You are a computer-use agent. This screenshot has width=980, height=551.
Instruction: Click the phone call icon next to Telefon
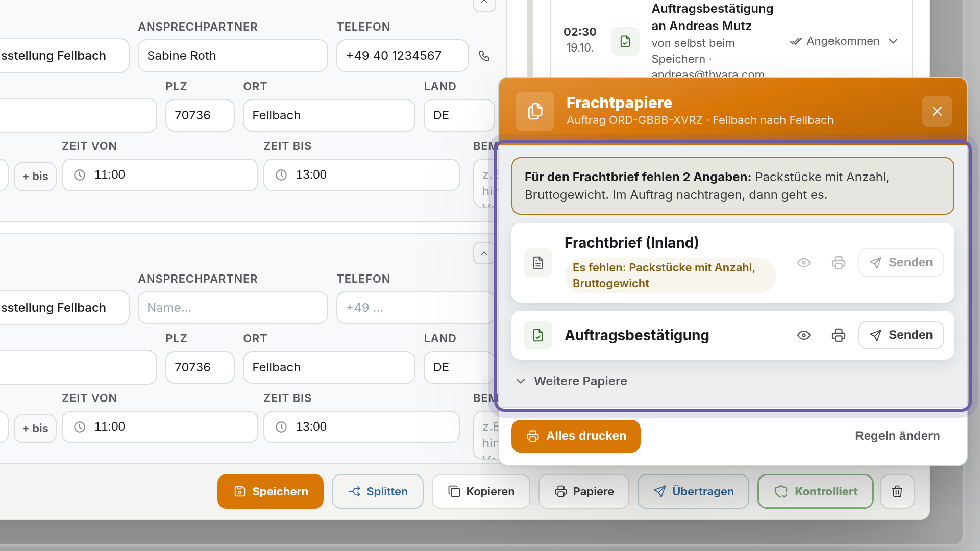(484, 56)
